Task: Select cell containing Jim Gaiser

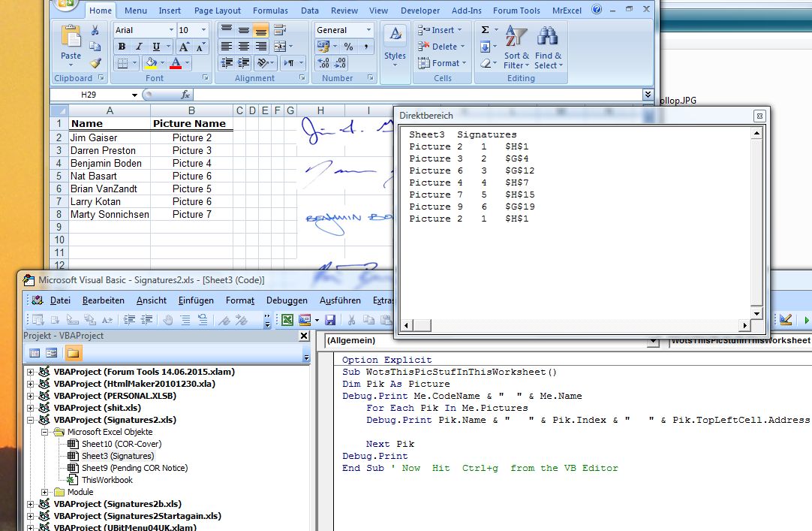Action: point(110,137)
